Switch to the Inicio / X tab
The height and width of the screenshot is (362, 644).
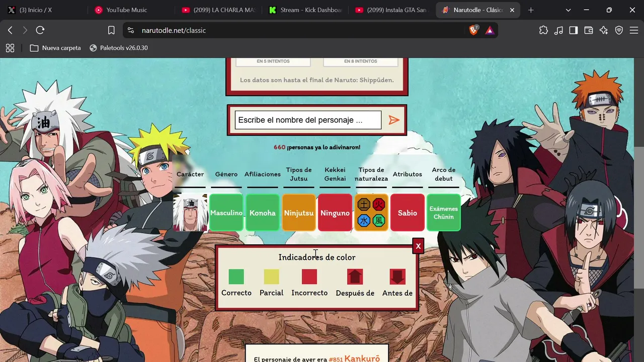coord(43,10)
